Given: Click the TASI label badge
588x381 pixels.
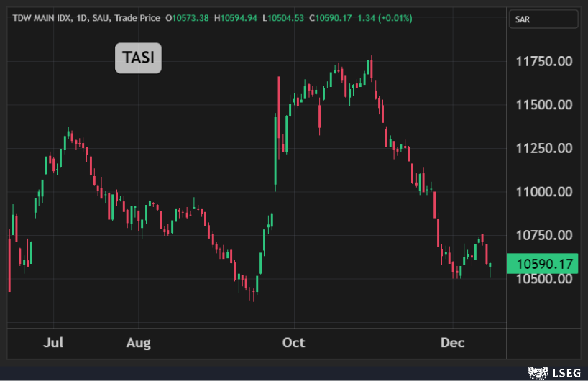Looking at the screenshot, I should [139, 58].
